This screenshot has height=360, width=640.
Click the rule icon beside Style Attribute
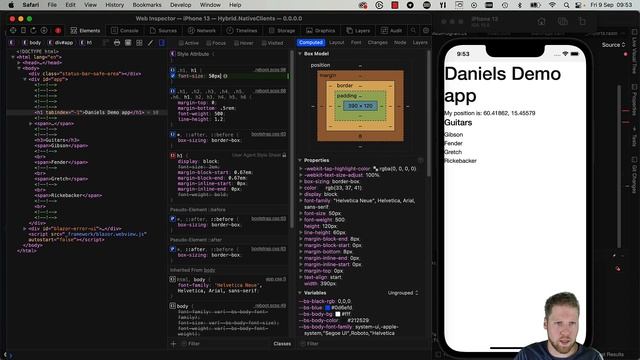tap(173, 53)
